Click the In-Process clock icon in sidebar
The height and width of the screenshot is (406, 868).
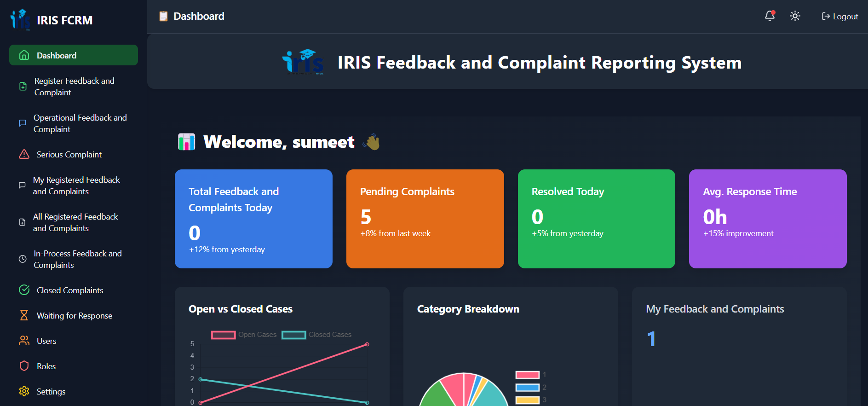[22, 259]
